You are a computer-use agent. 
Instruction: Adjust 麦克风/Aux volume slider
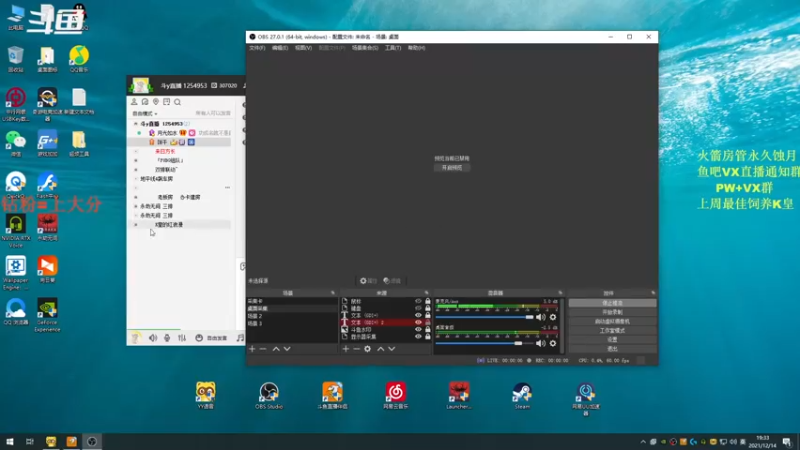click(485, 317)
